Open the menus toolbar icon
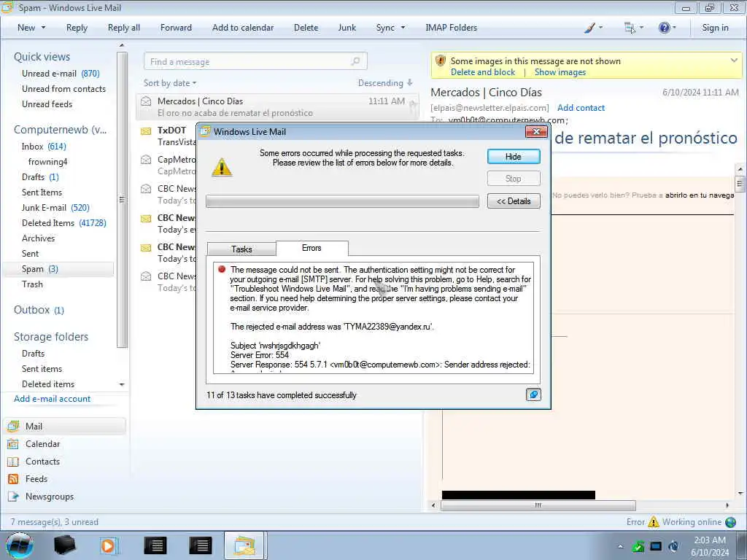 [630, 28]
